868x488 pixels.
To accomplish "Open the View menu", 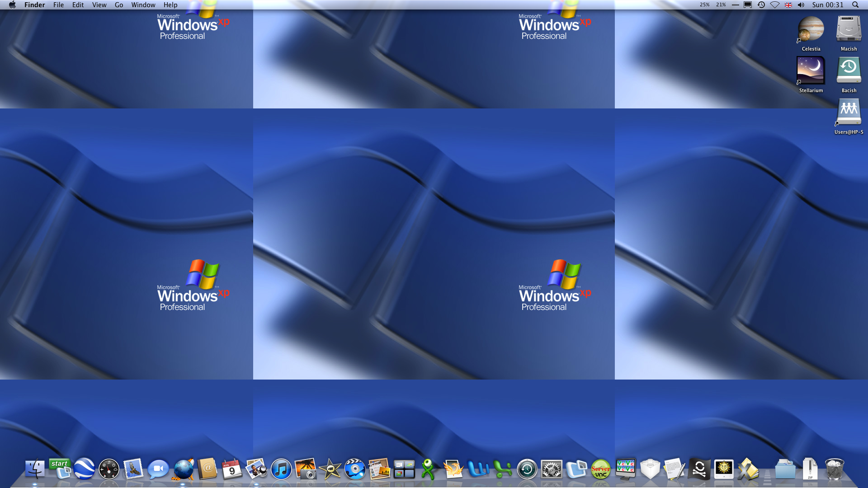I will pos(99,5).
